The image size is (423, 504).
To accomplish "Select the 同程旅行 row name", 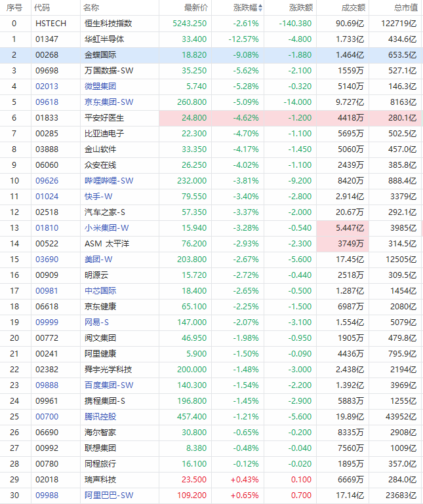I will tap(100, 464).
